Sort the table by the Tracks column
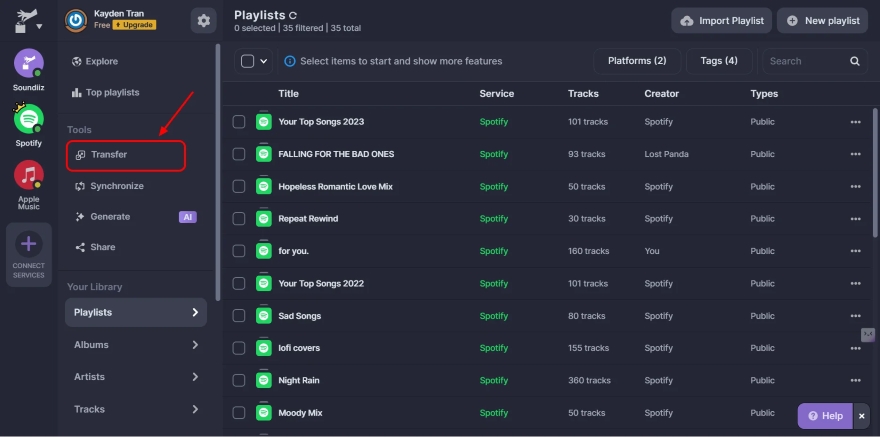880x437 pixels. (x=583, y=94)
